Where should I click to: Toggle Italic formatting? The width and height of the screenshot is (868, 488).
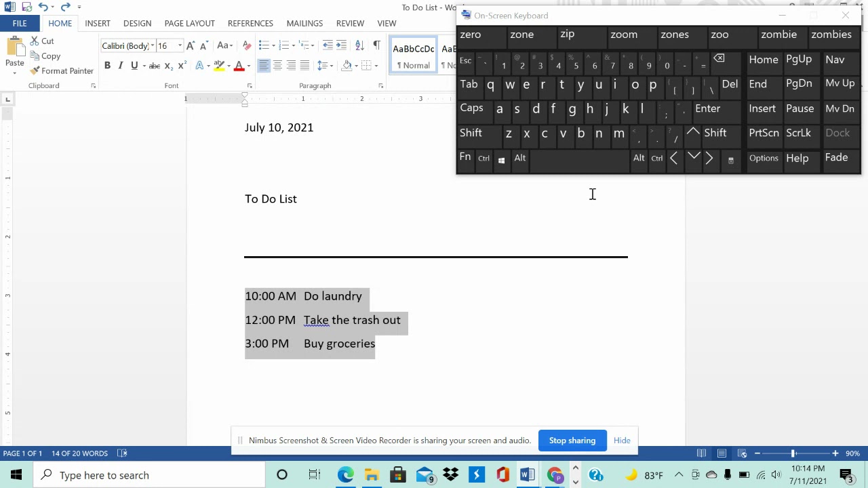[x=121, y=66]
